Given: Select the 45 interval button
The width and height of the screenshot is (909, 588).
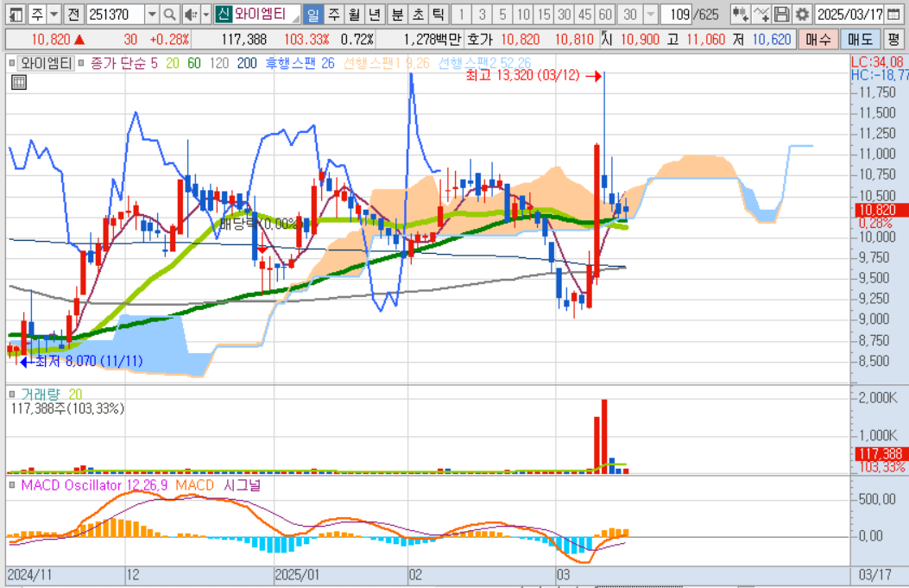Looking at the screenshot, I should 585,14.
